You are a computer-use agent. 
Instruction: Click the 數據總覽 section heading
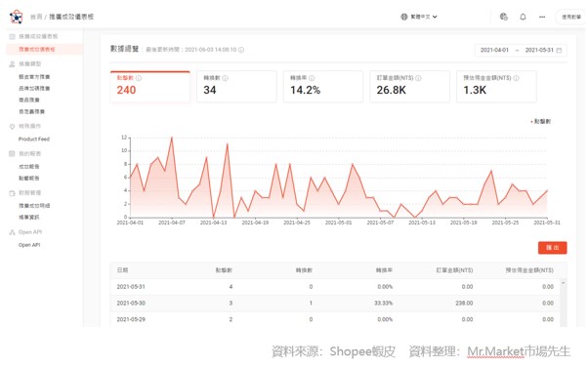click(x=124, y=49)
